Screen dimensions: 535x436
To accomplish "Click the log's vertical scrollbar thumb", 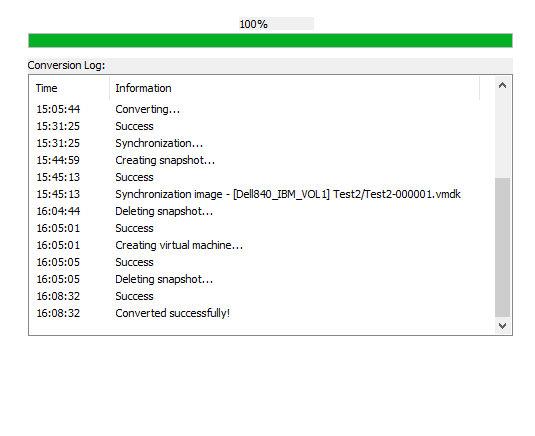I will point(502,247).
